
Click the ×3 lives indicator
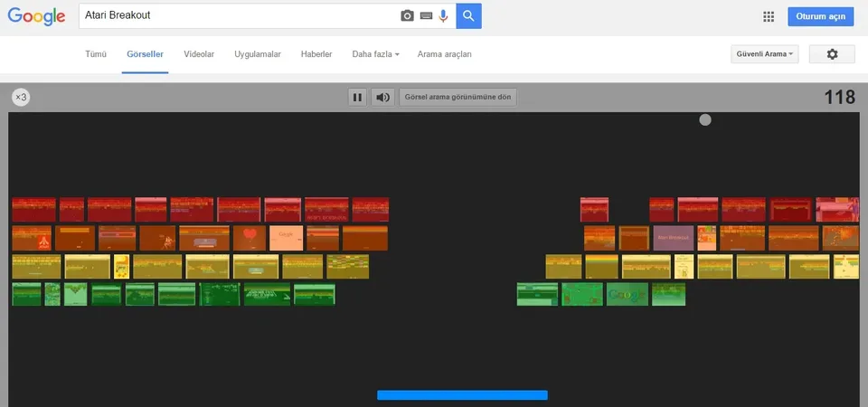21,98
